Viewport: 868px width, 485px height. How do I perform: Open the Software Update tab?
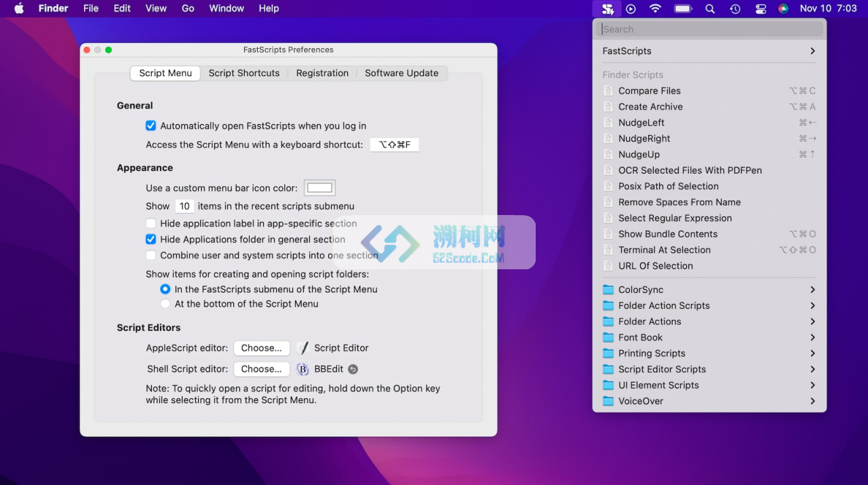(401, 73)
